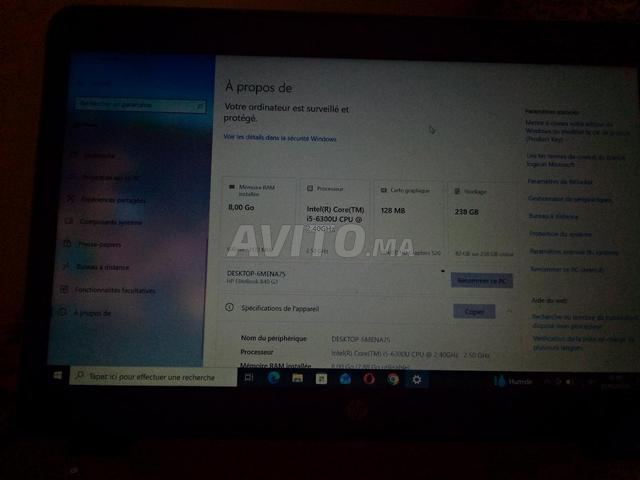
Task: Click Presse-papiers clipboard icon
Action: (x=67, y=244)
